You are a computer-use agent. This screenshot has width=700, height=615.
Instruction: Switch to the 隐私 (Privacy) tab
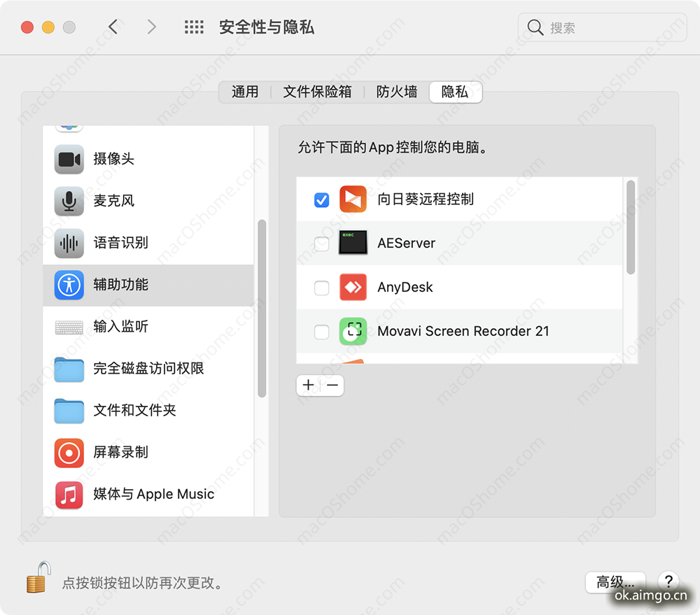455,92
